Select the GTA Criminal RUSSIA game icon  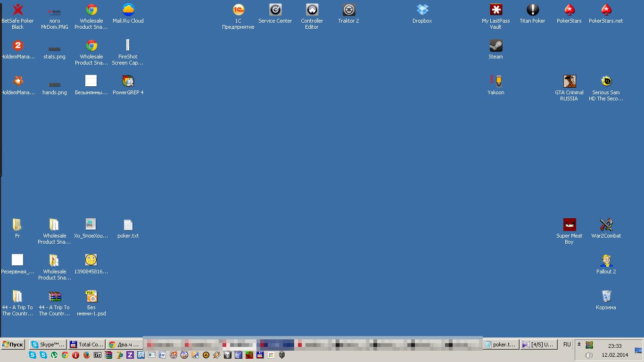click(x=570, y=88)
